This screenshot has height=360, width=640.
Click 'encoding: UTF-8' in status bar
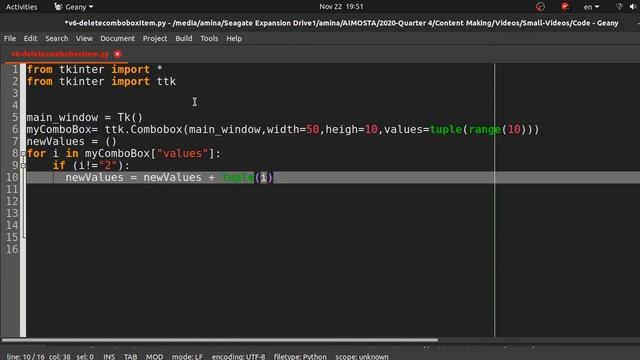pos(238,356)
